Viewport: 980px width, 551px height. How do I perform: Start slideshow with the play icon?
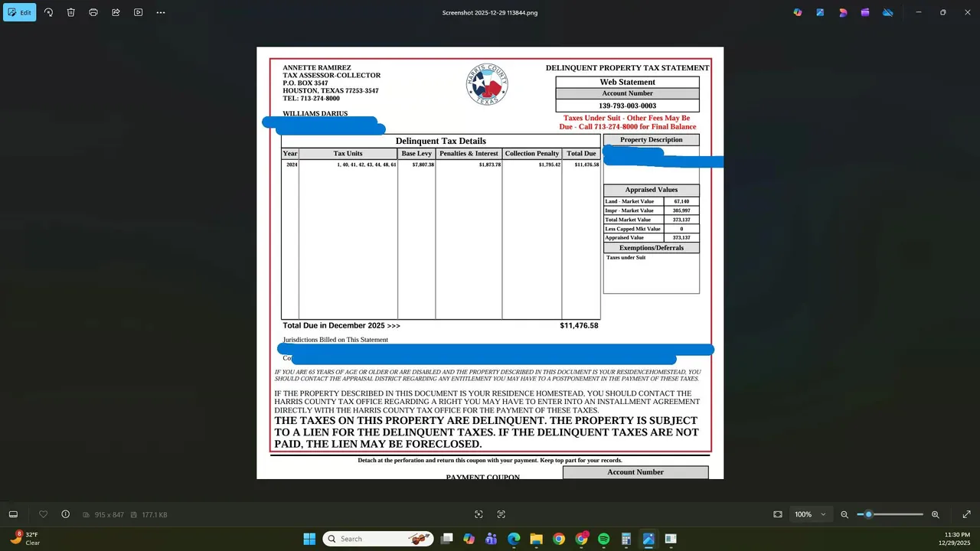coord(138,12)
